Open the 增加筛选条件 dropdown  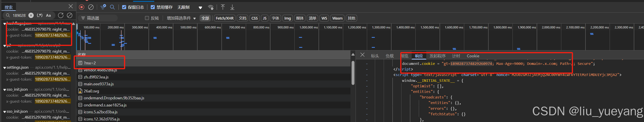pos(181,18)
